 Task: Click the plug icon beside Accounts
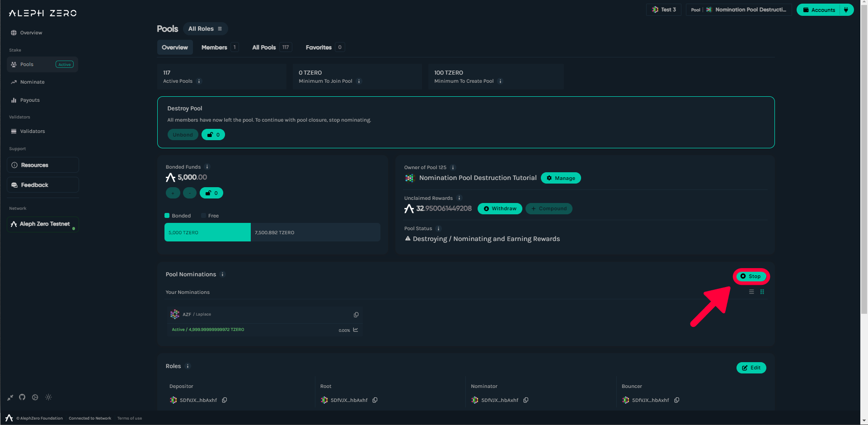[846, 10]
